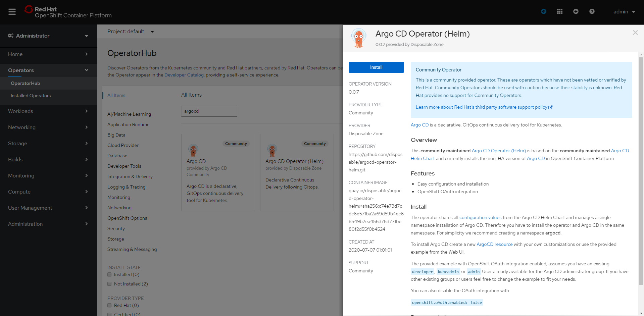Expand the Builds navigation section
644x316 pixels.
pyautogui.click(x=49, y=159)
